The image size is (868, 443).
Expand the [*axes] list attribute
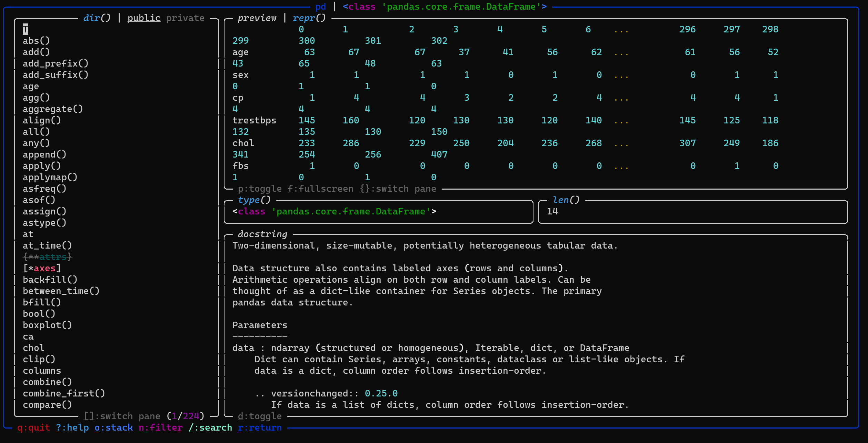click(42, 268)
